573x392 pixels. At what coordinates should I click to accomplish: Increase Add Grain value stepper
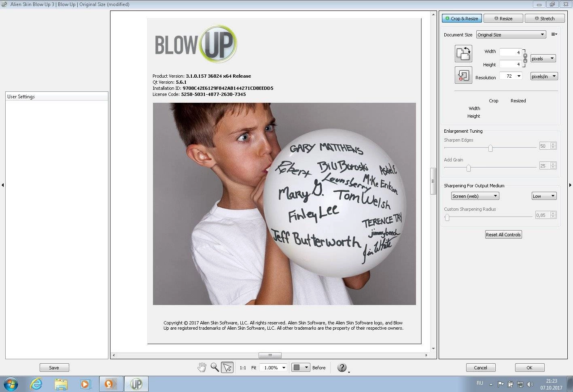click(x=553, y=164)
